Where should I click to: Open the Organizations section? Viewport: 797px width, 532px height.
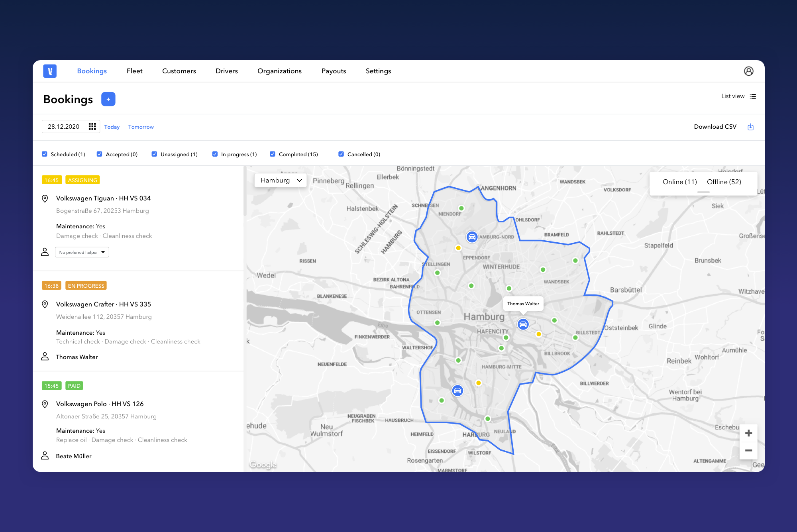[x=279, y=71]
